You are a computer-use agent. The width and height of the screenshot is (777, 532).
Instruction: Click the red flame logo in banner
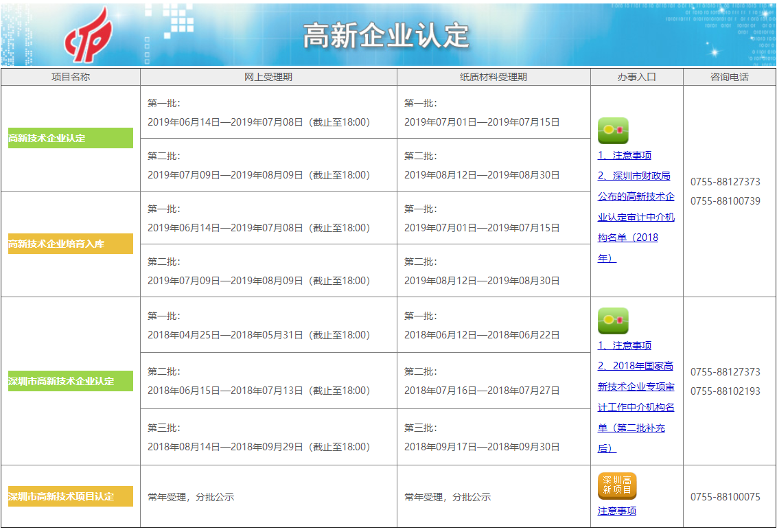click(89, 35)
